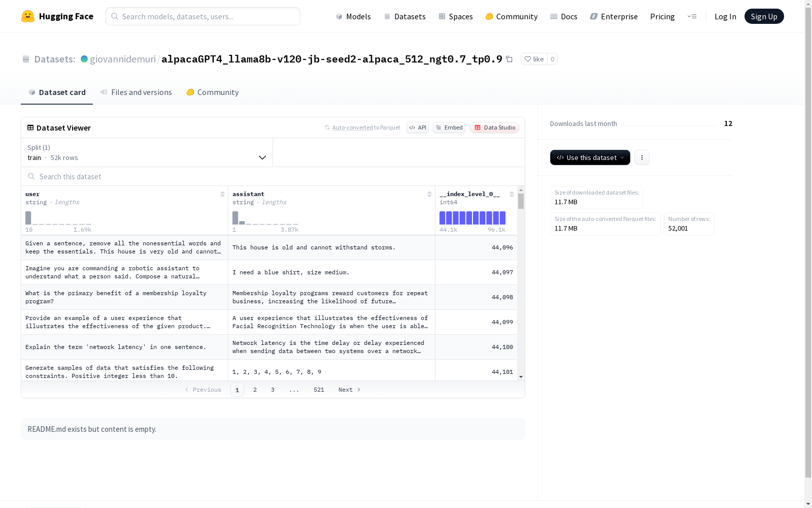Focus the Search this dataset field
The height and width of the screenshot is (508, 812).
273,176
